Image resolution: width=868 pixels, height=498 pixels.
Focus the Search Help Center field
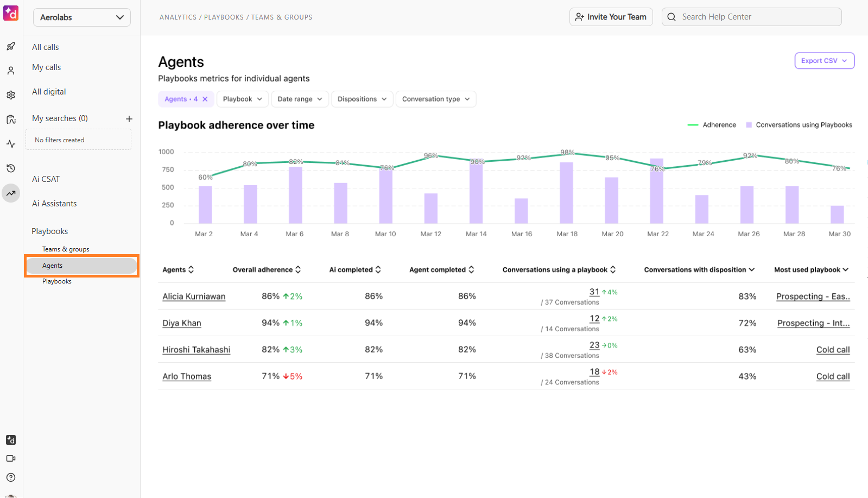tap(752, 17)
